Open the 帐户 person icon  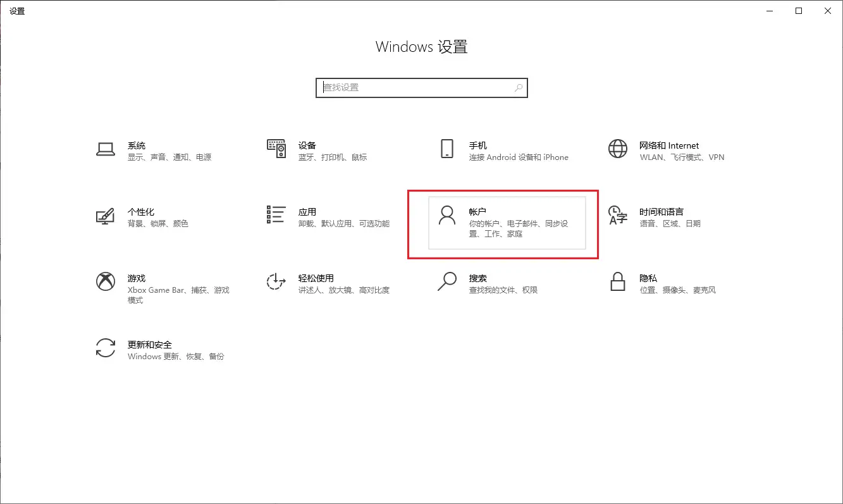pos(447,216)
